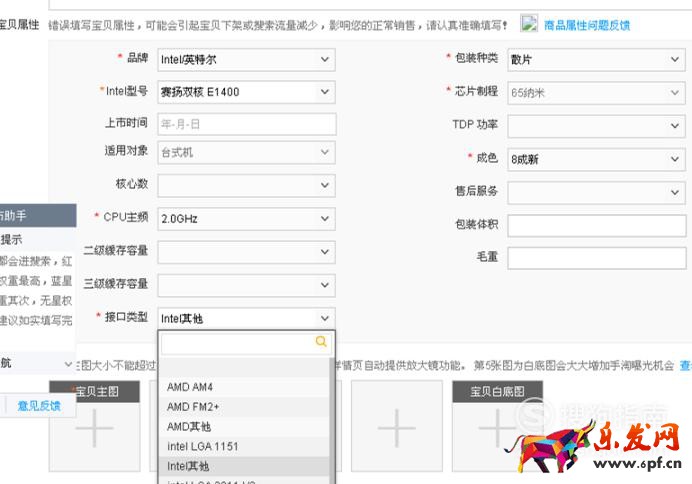Click the 意见反馈 link
Image resolution: width=692 pixels, height=484 pixels.
(x=38, y=406)
